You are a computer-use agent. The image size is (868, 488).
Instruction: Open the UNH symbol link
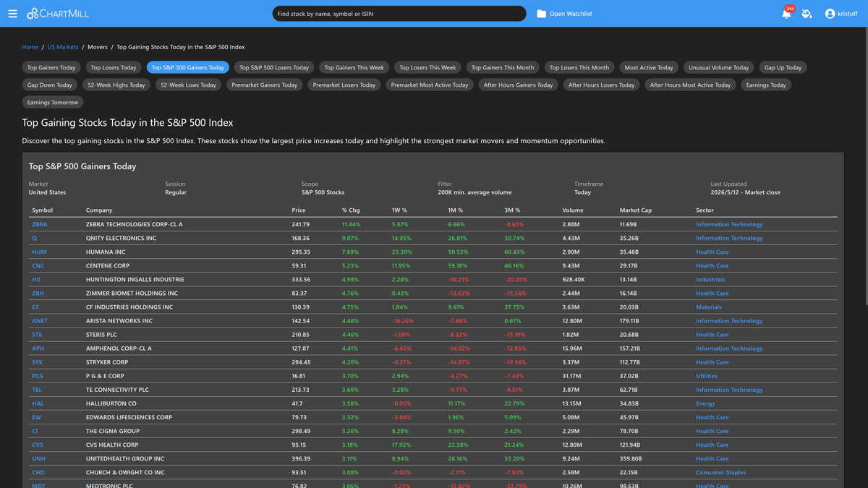point(38,458)
